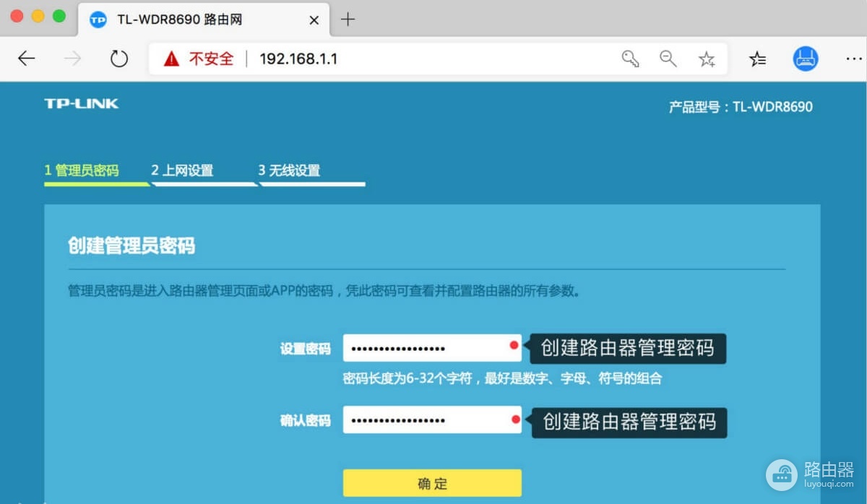Select step 3 无线设置
The image size is (867, 504).
click(289, 171)
